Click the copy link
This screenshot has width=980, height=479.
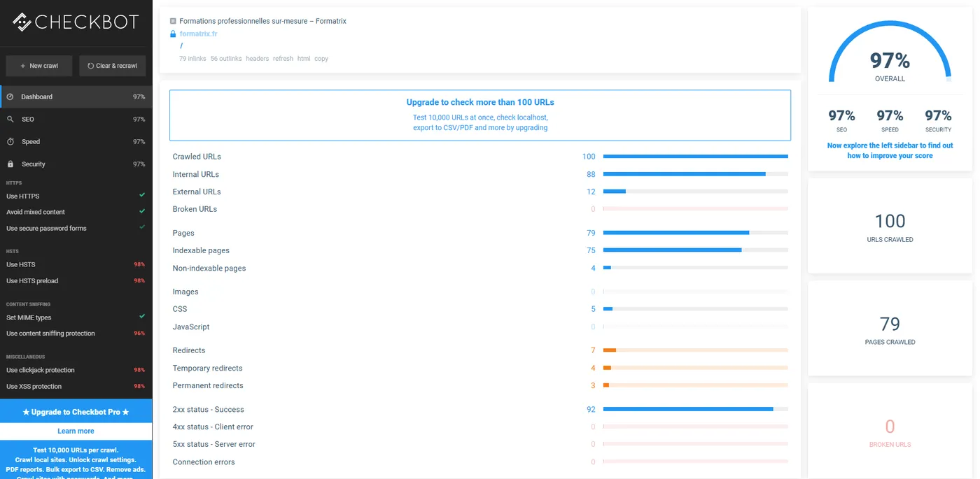pos(321,59)
